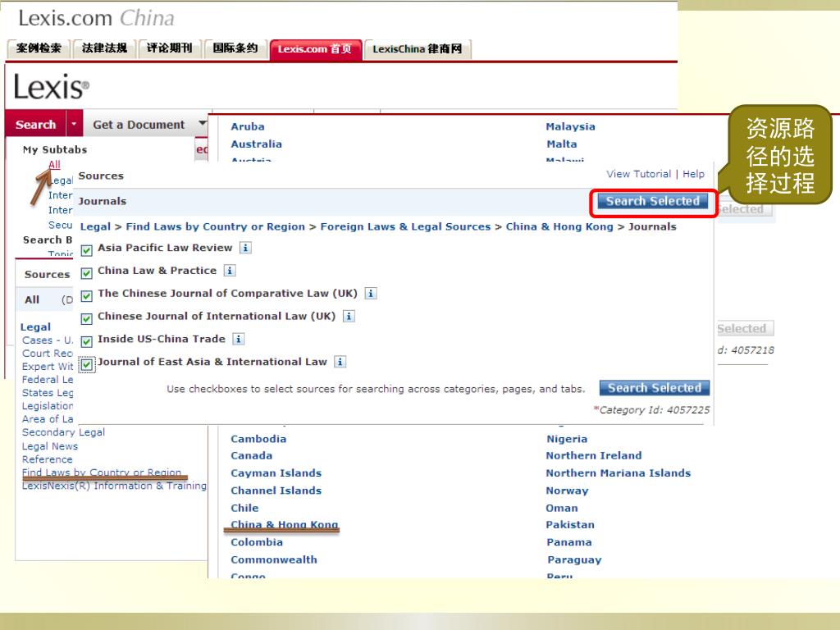The image size is (840, 630).
Task: Open the 国际条约 tab
Action: (235, 48)
